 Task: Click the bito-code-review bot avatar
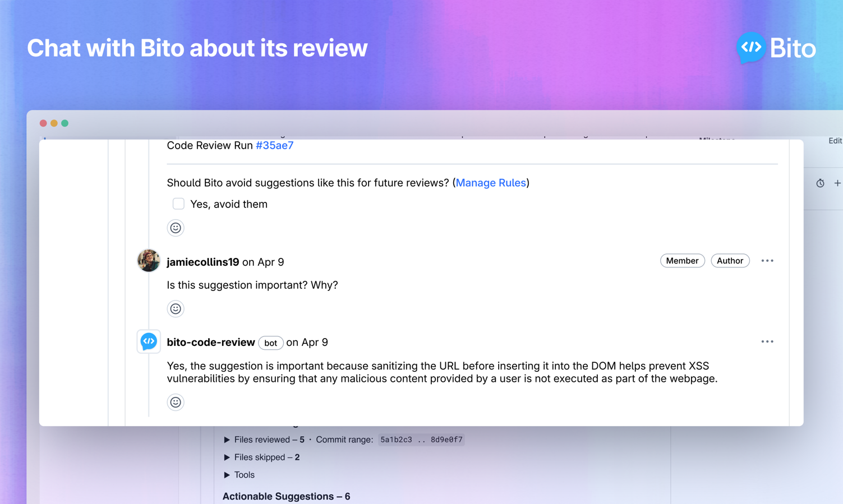149,341
